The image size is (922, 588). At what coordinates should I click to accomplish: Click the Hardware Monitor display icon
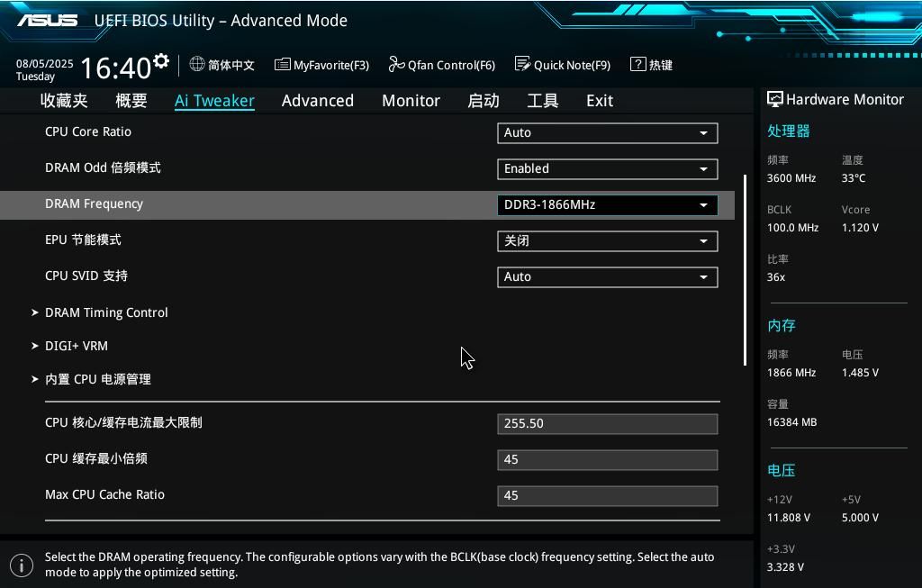point(774,99)
